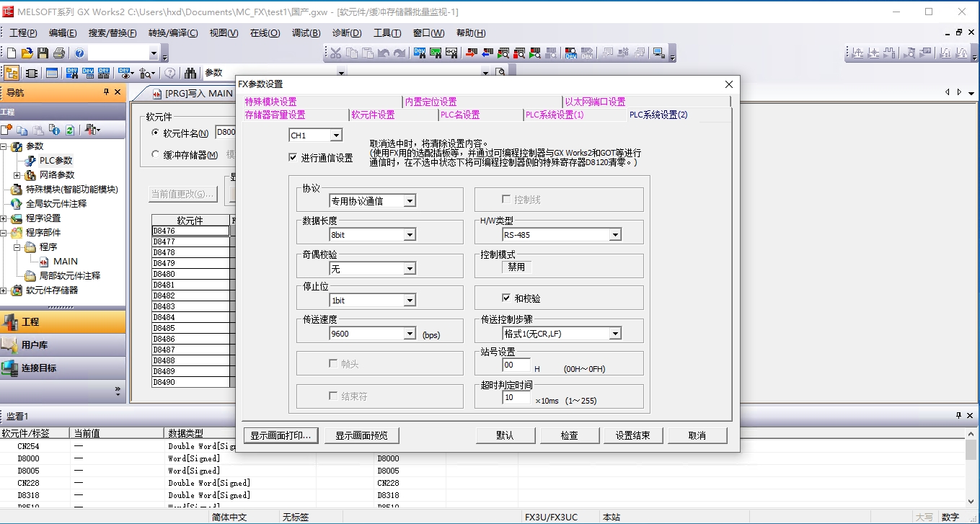Save the project with the floppy disk icon

pos(43,53)
